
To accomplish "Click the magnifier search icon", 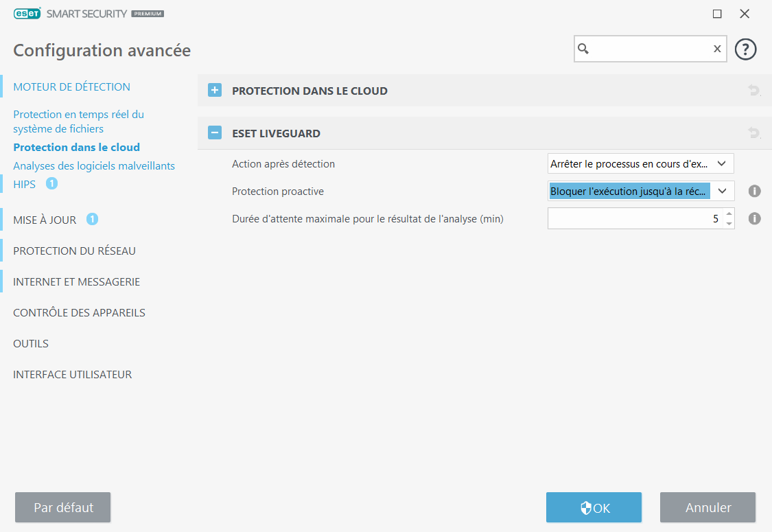I will click(583, 49).
